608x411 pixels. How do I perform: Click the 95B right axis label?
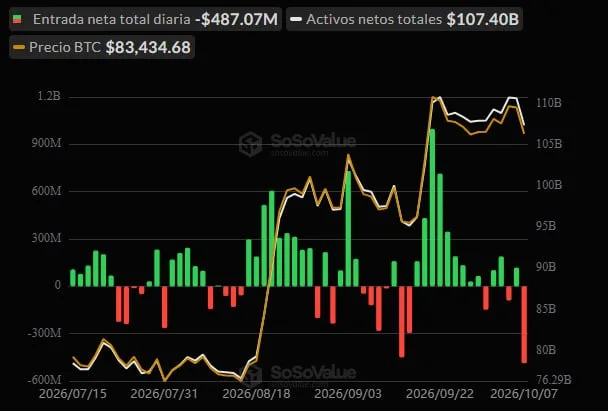(546, 226)
